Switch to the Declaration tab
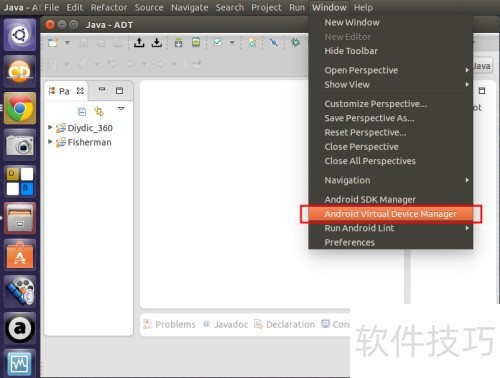The image size is (500, 378). (284, 324)
